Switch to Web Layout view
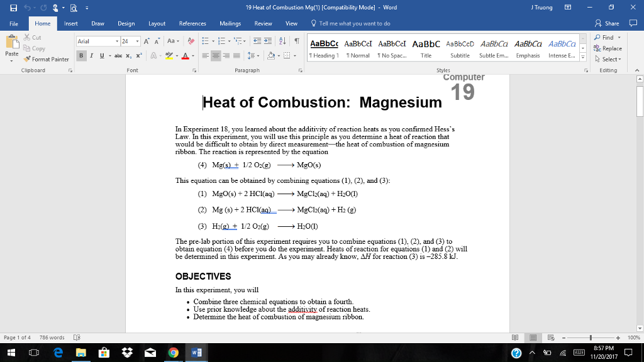644x362 pixels. [x=551, y=337]
